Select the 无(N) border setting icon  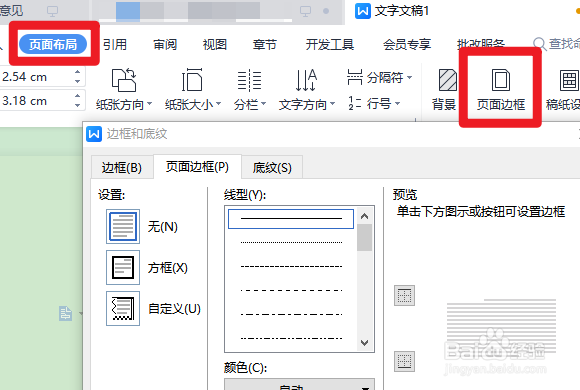point(123,226)
